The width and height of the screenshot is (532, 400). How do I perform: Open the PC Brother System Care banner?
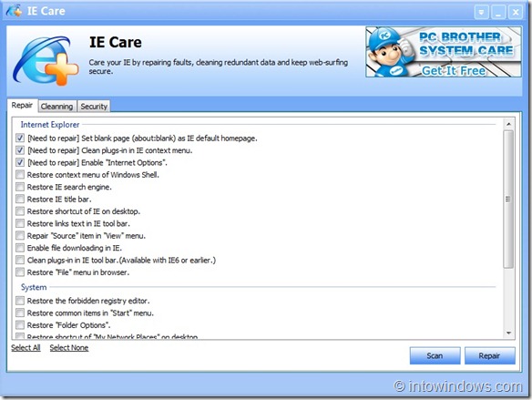click(x=444, y=52)
